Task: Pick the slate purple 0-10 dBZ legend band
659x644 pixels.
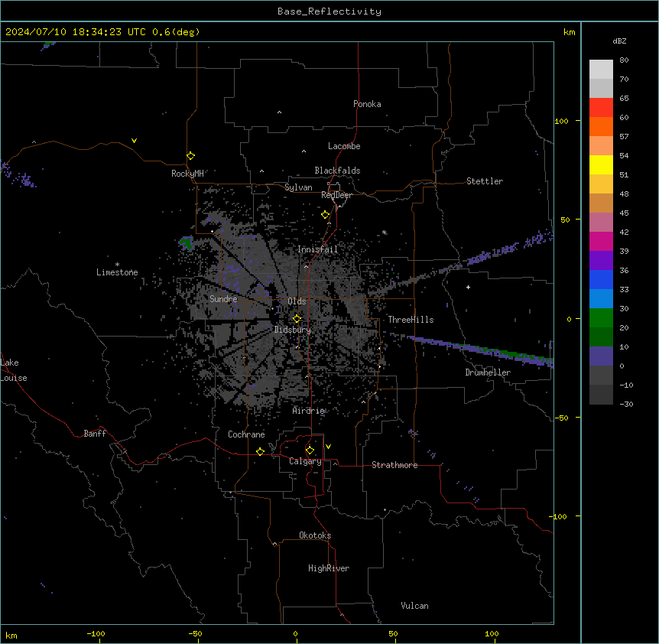Action: pyautogui.click(x=601, y=356)
